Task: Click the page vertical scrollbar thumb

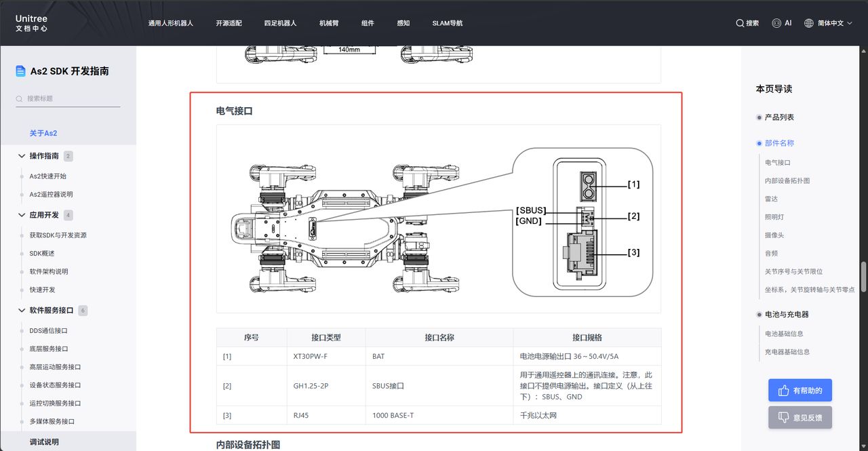Action: coord(864,276)
